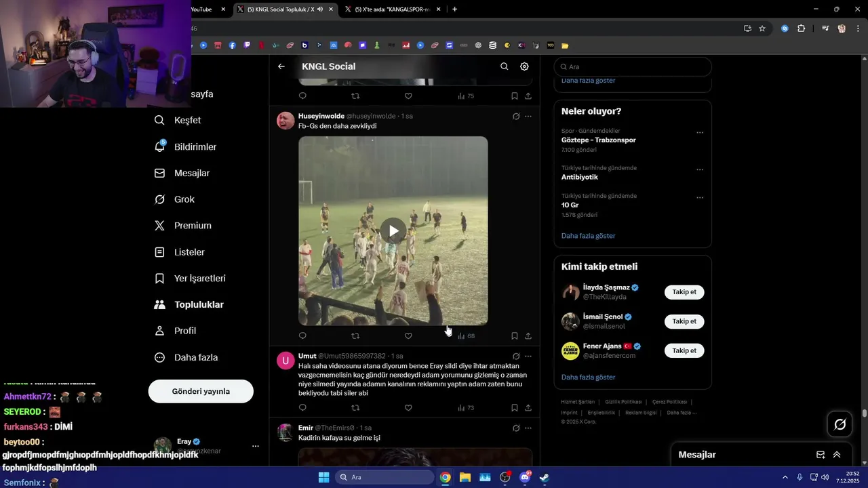Open more options on Huseyinwolde post
Viewport: 868px width, 488px height.
point(528,116)
